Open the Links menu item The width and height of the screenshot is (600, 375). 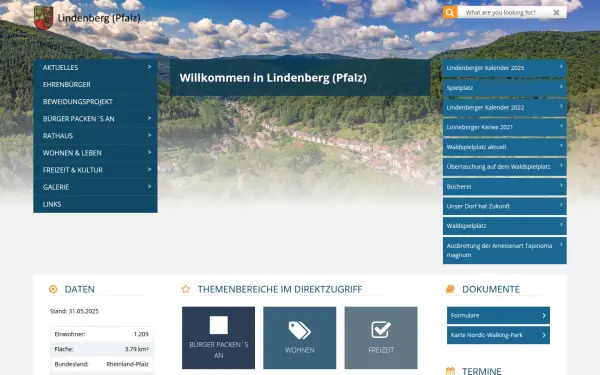point(52,204)
